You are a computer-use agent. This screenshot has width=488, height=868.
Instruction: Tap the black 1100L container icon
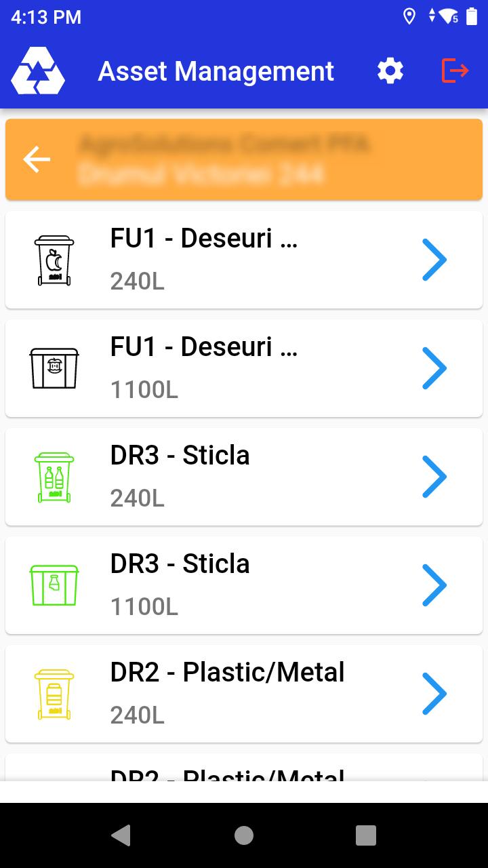coord(54,368)
